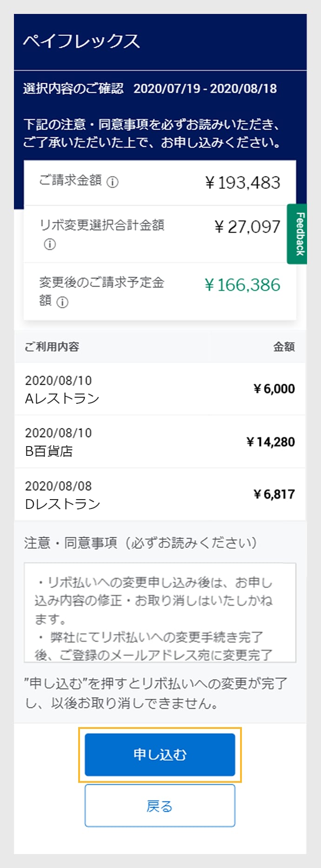
Task: Select the Aレストラン transaction row
Action: click(160, 389)
